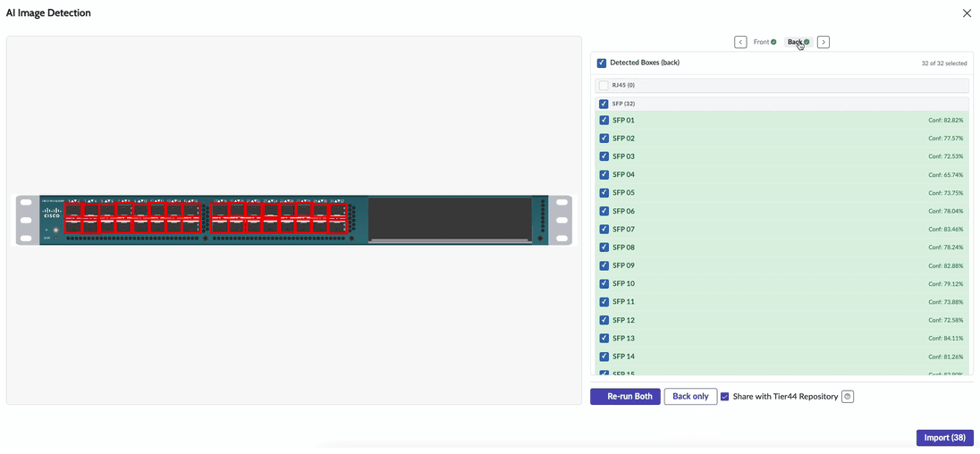Uncheck SFP 03 checkbox
The height and width of the screenshot is (454, 980).
click(604, 156)
